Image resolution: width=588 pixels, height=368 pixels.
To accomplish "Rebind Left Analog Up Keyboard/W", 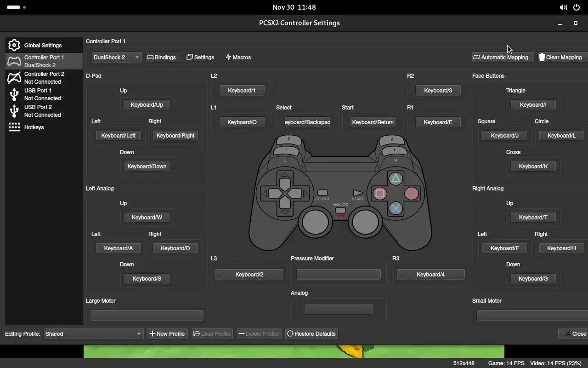I will [x=147, y=218].
